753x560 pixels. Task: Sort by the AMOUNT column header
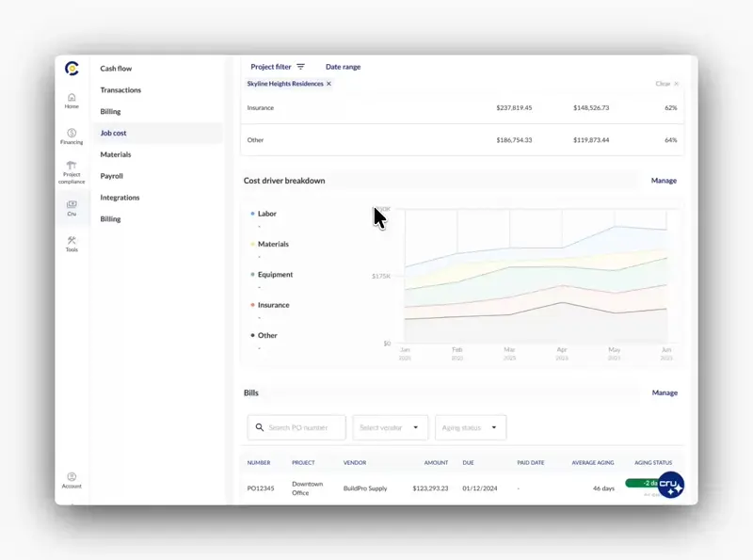pos(436,462)
